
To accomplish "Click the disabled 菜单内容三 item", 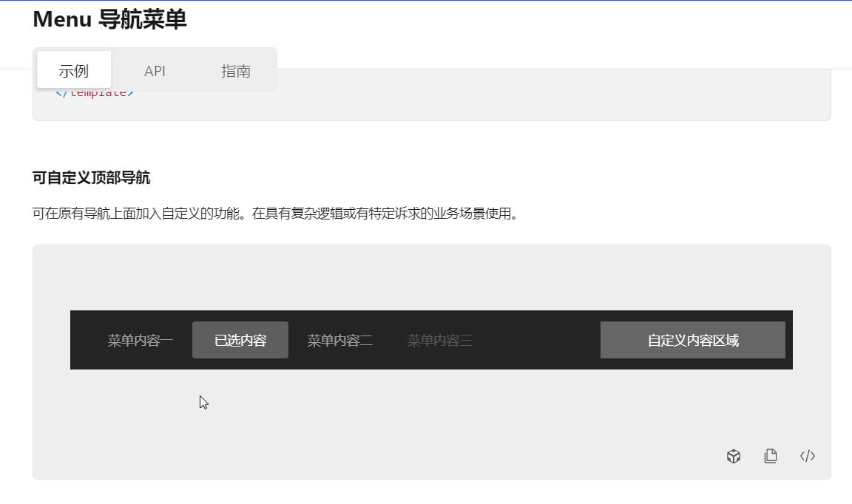I will [x=439, y=339].
